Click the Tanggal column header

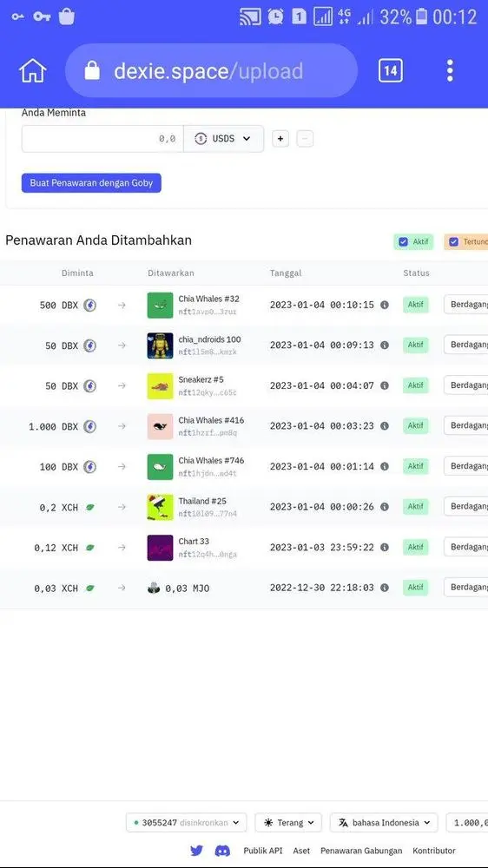coord(286,273)
